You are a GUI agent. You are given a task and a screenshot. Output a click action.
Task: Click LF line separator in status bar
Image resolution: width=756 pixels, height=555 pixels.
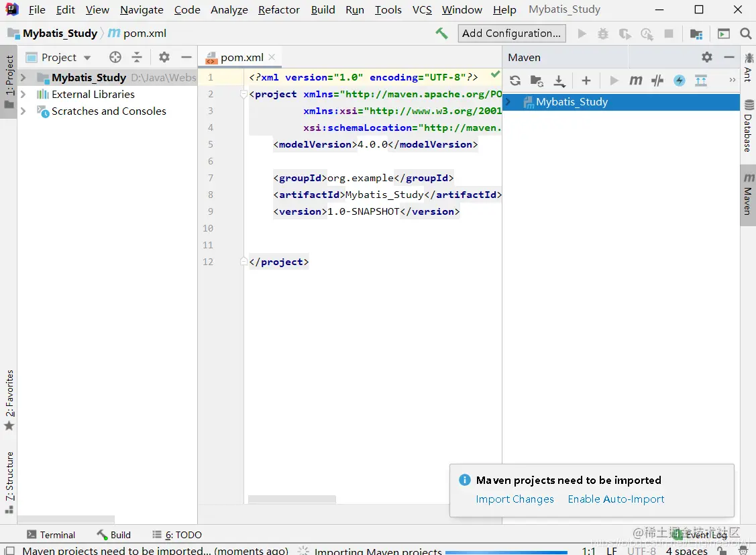click(x=611, y=550)
